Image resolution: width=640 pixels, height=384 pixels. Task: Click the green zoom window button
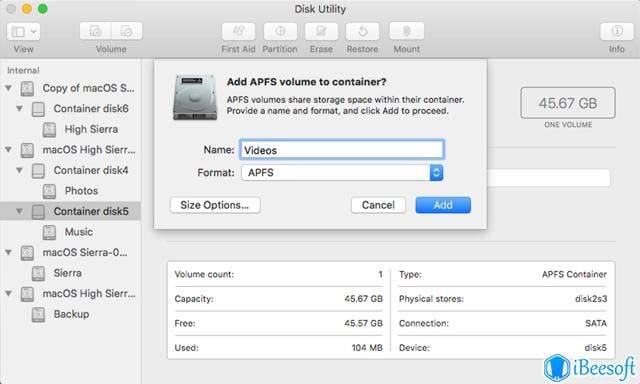tap(42, 9)
